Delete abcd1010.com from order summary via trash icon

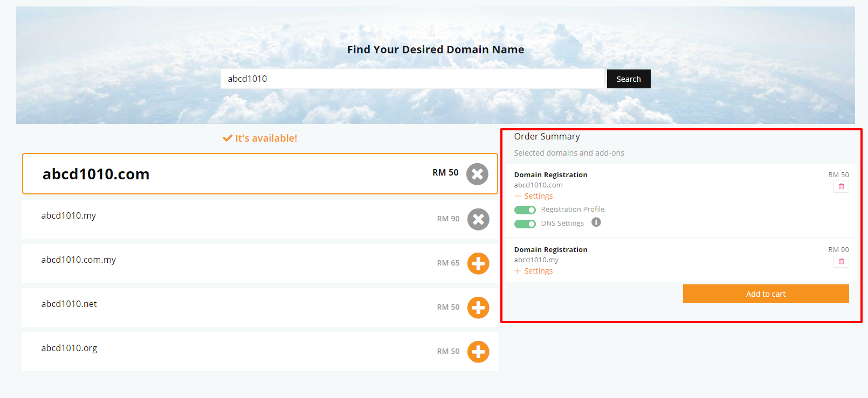(x=841, y=186)
